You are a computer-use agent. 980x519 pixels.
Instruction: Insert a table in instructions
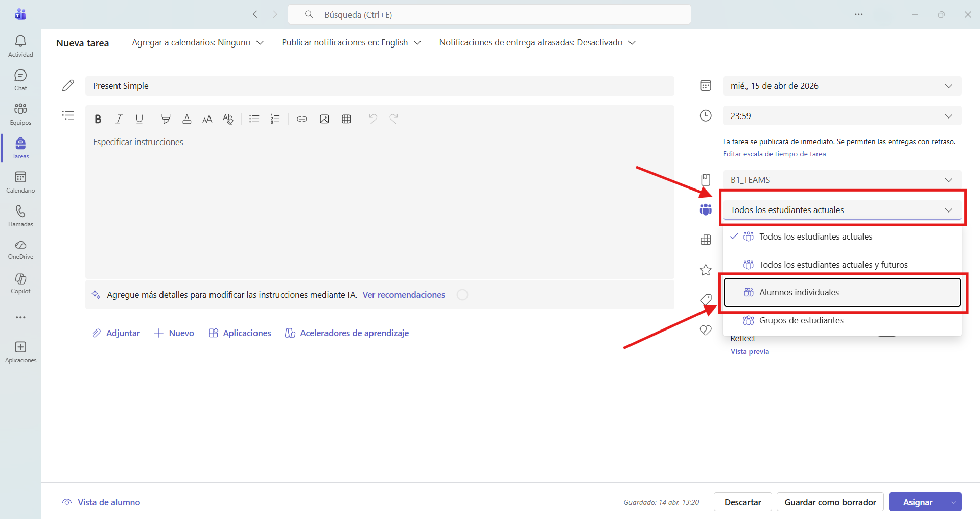346,119
